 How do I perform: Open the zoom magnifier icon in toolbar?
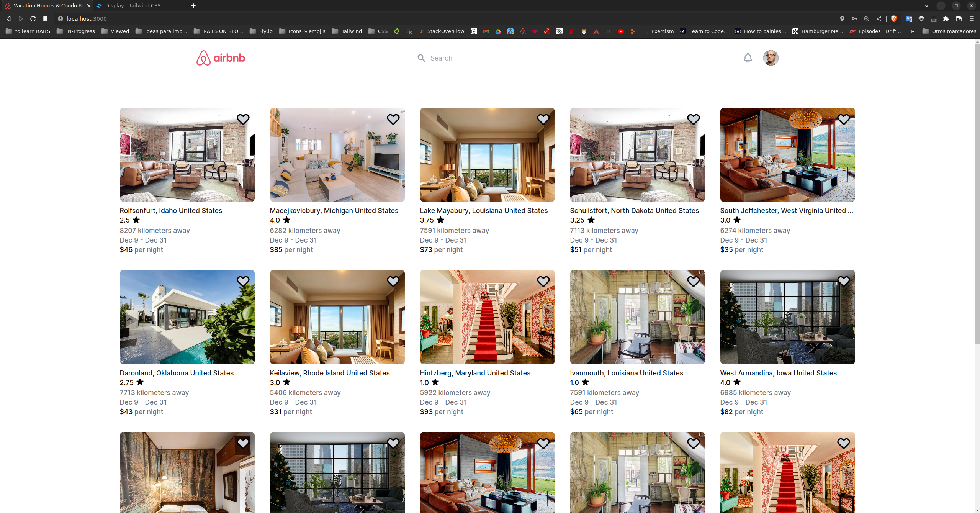(x=867, y=19)
